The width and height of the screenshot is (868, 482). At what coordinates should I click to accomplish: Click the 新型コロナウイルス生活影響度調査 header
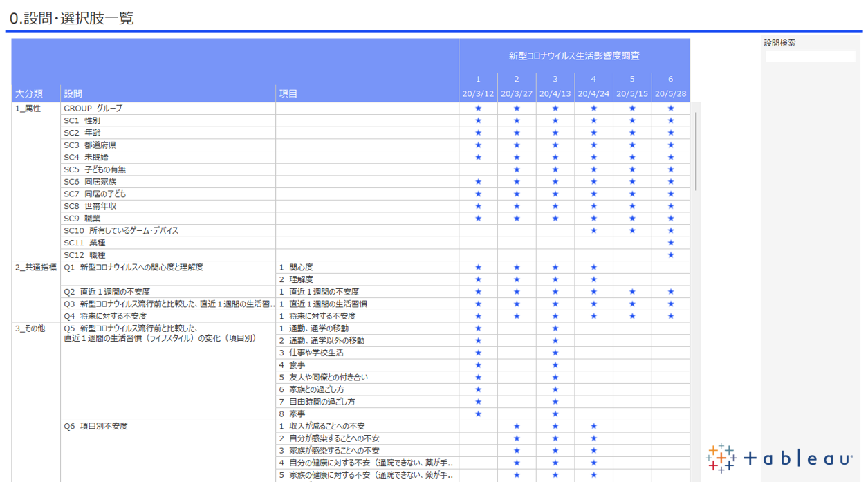click(x=574, y=55)
